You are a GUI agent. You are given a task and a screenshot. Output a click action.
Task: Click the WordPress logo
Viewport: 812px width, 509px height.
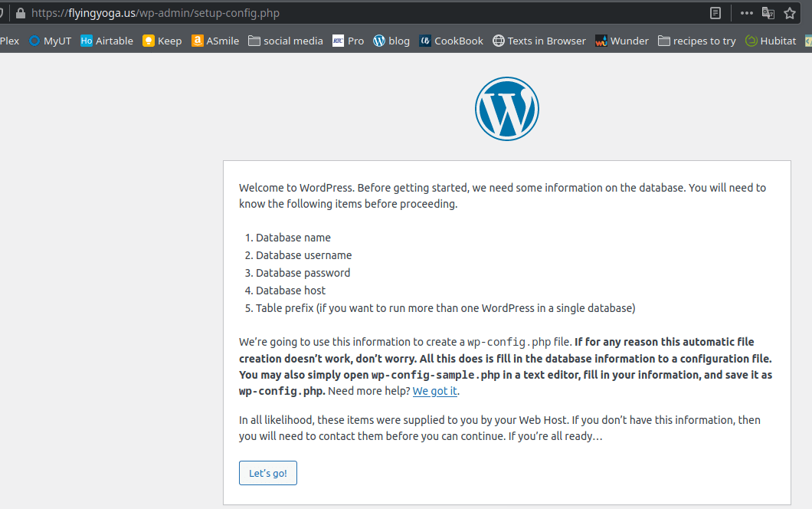(507, 109)
